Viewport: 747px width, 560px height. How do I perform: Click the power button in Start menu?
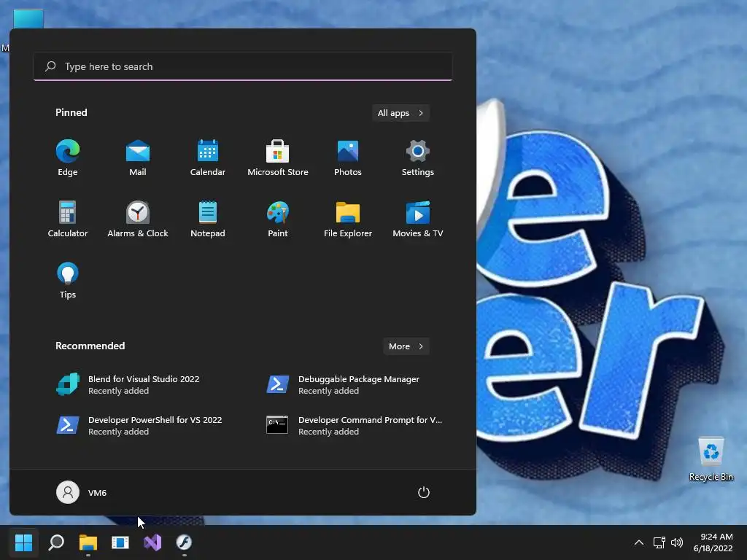click(x=424, y=492)
